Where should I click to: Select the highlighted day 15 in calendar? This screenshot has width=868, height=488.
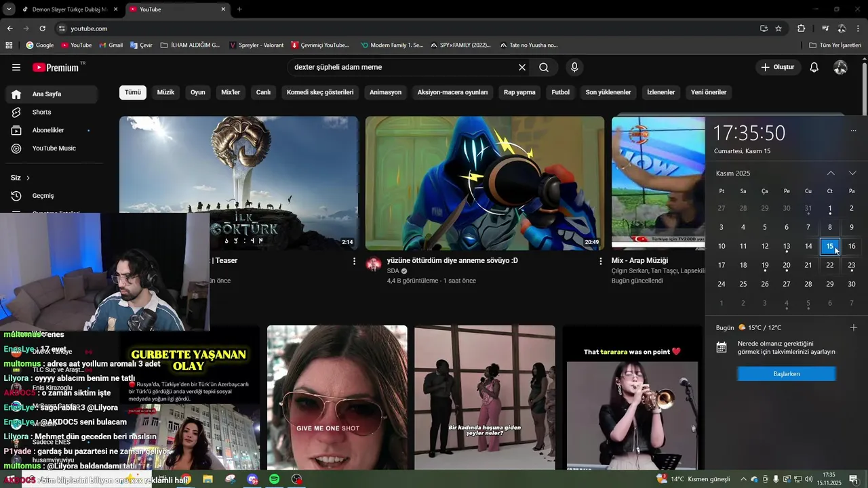tap(830, 246)
